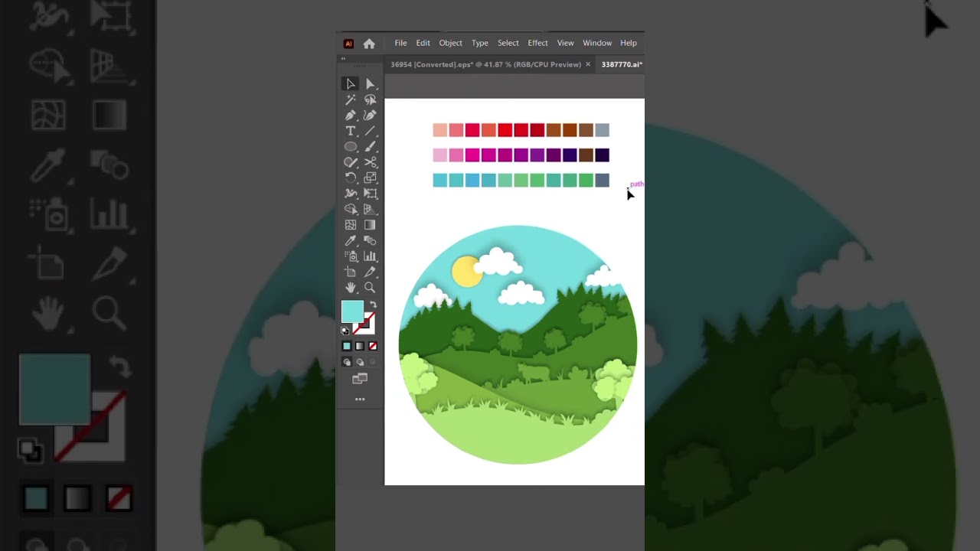Image resolution: width=980 pixels, height=551 pixels.
Task: Select the Mesh tool
Action: tap(351, 225)
